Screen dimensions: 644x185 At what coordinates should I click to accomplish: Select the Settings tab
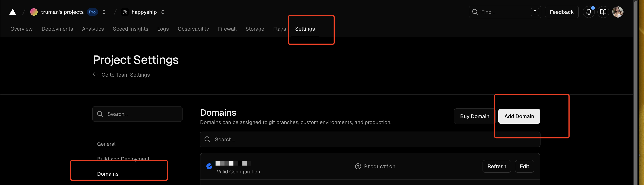(305, 29)
